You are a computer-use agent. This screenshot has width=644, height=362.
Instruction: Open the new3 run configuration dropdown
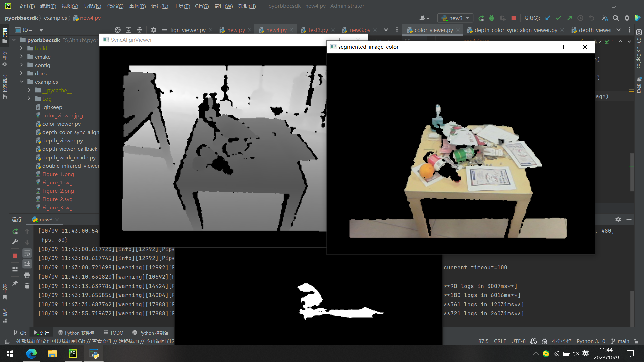coord(455,18)
